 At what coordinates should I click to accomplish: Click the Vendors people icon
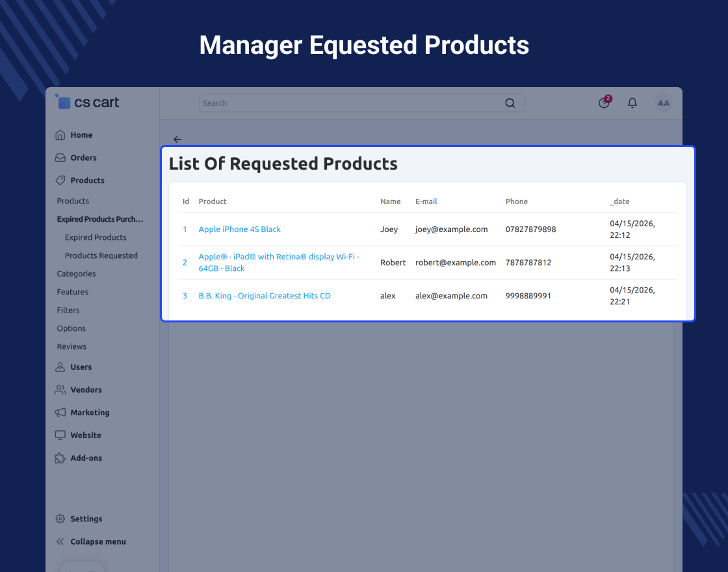[60, 390]
